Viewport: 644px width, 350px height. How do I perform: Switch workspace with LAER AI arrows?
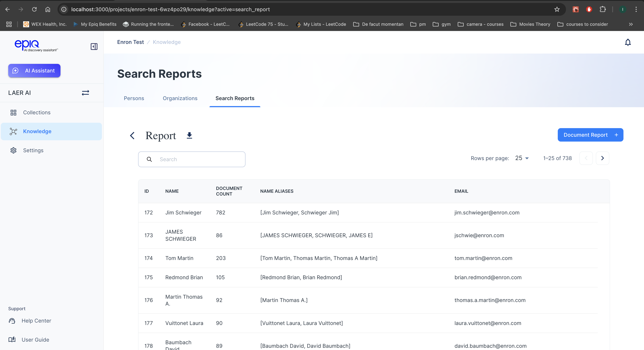[85, 93]
